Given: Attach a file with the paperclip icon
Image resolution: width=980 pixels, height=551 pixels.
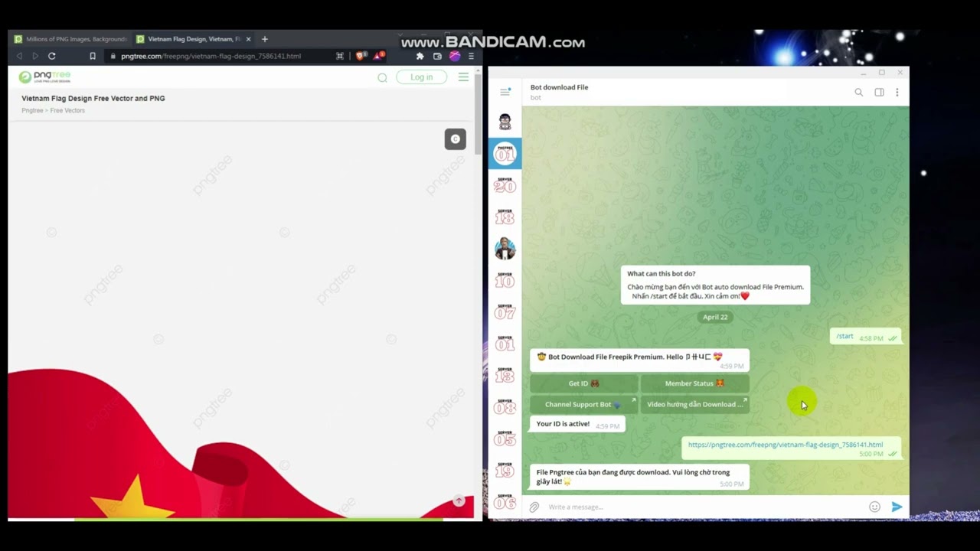Looking at the screenshot, I should [x=534, y=507].
